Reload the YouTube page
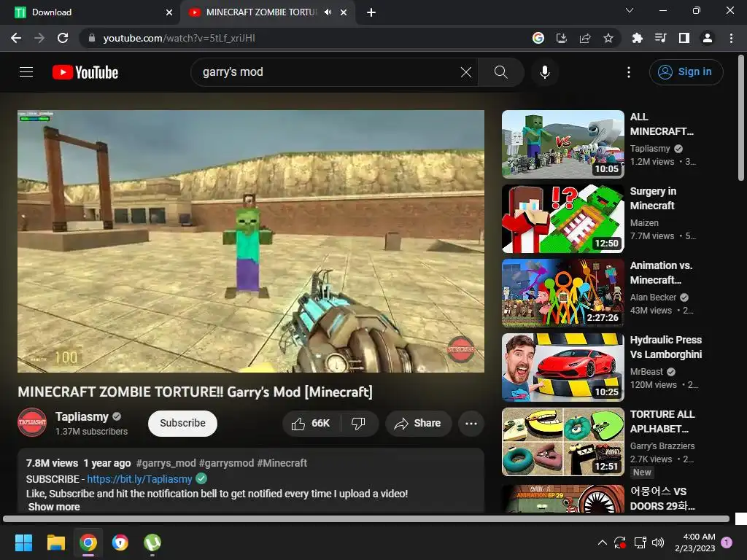The height and width of the screenshot is (560, 747). [63, 38]
